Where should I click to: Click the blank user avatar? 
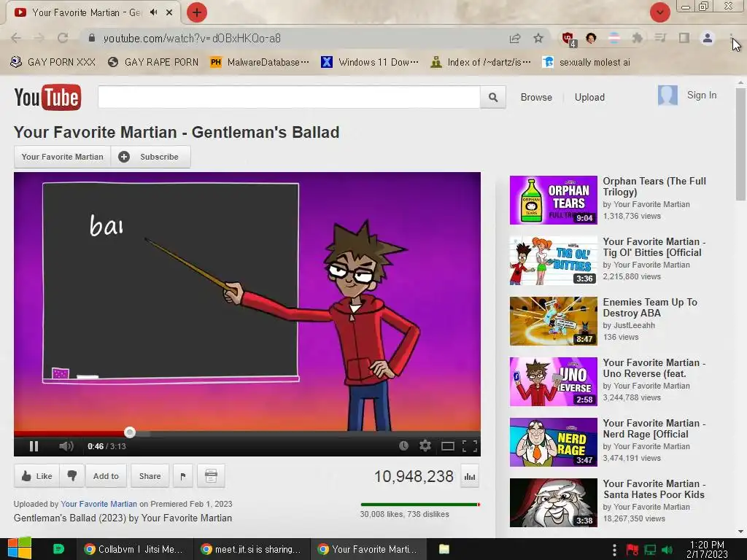pyautogui.click(x=667, y=96)
